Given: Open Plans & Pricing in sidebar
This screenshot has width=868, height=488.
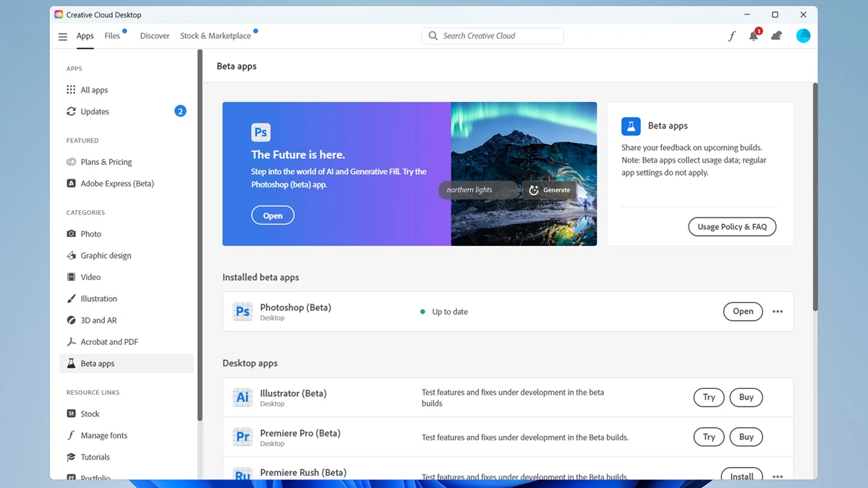Looking at the screenshot, I should point(106,162).
